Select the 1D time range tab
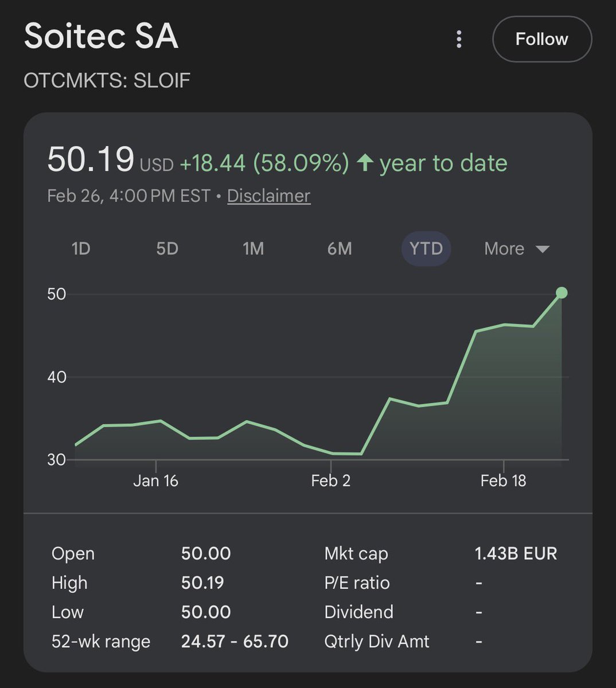 pyautogui.click(x=81, y=248)
